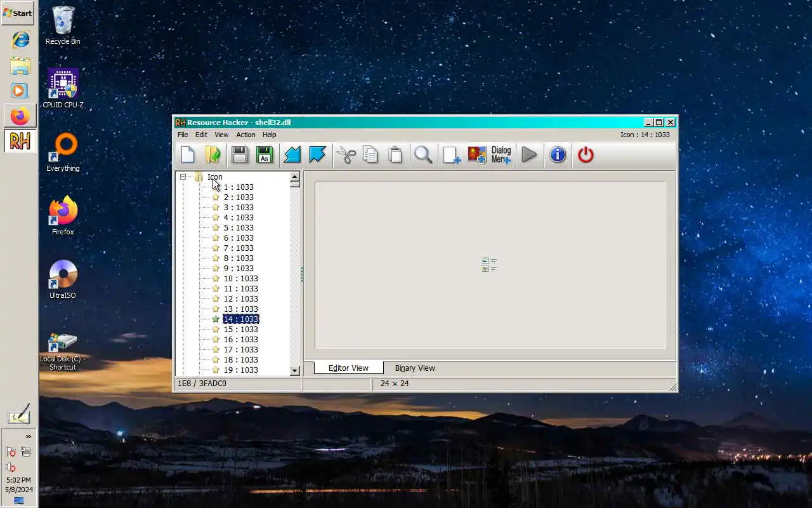The width and height of the screenshot is (812, 508).
Task: Select tree item 16 : 1033
Action: (240, 340)
